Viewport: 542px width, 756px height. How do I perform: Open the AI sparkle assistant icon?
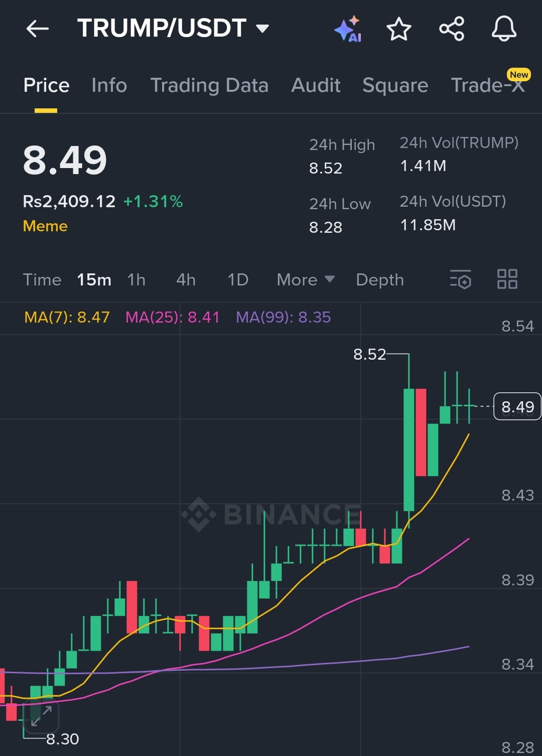(348, 29)
